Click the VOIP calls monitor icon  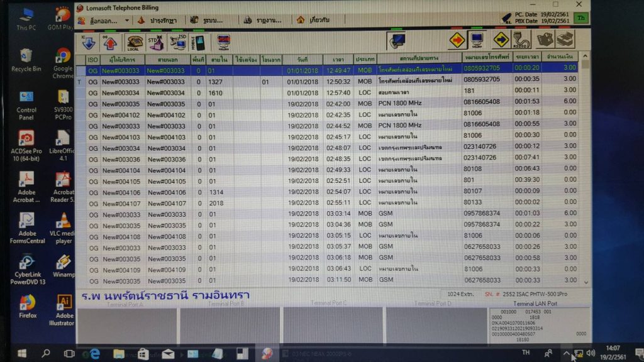tap(223, 43)
